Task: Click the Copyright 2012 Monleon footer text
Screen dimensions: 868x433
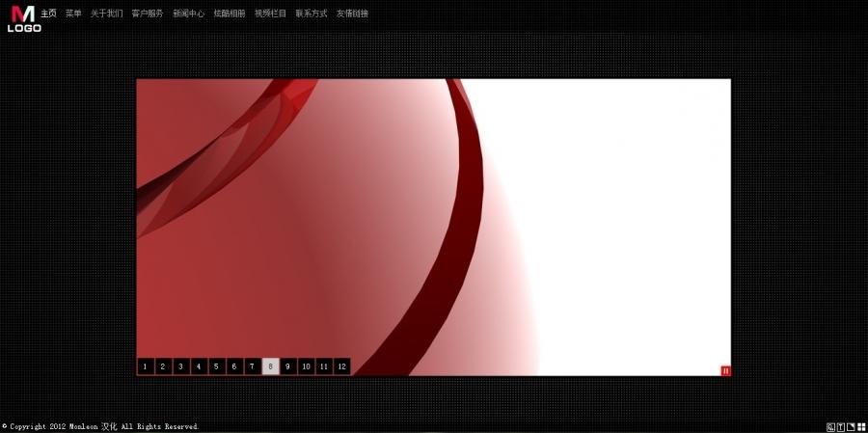Action: pos(100,427)
